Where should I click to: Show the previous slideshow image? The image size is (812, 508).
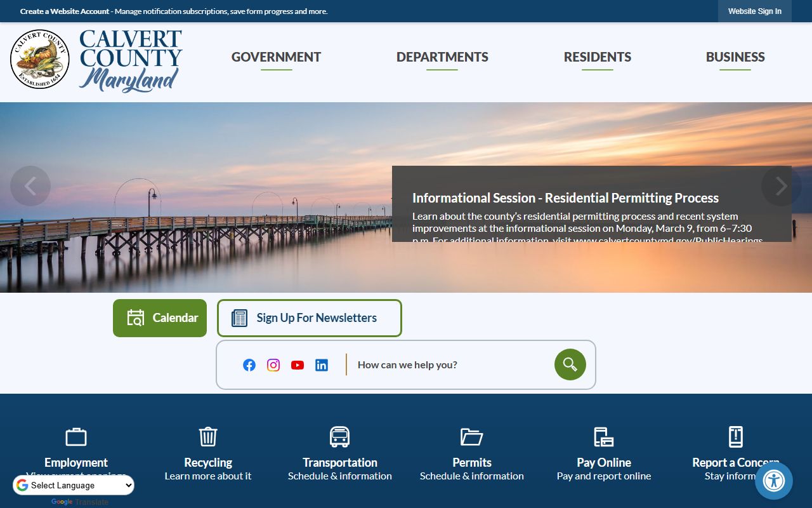[30, 186]
